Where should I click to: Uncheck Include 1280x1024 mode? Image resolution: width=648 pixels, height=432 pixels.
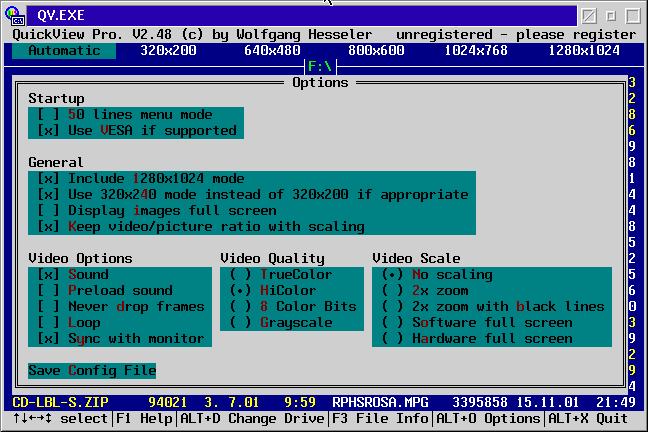[x=141, y=179]
